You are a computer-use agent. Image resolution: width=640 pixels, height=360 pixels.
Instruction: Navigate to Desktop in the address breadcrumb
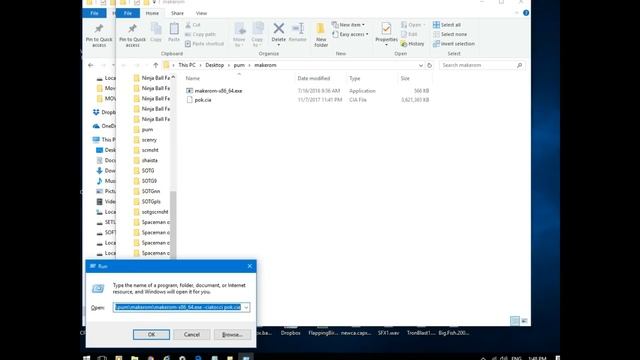[x=215, y=65]
